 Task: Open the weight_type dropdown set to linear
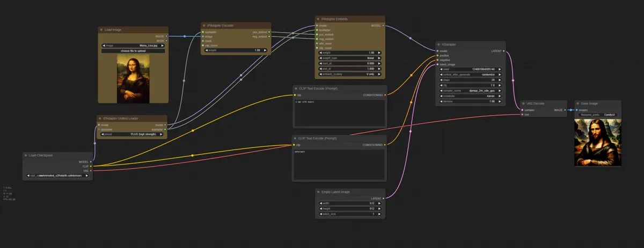350,58
